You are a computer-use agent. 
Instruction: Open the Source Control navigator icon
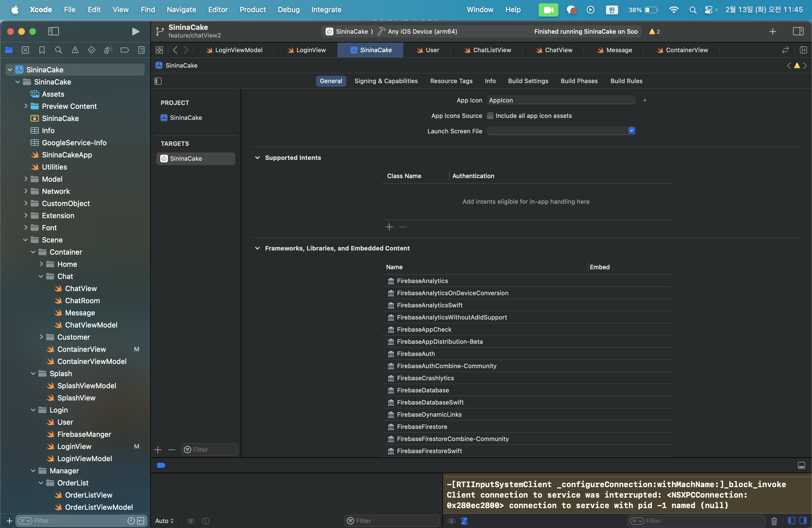(25, 50)
